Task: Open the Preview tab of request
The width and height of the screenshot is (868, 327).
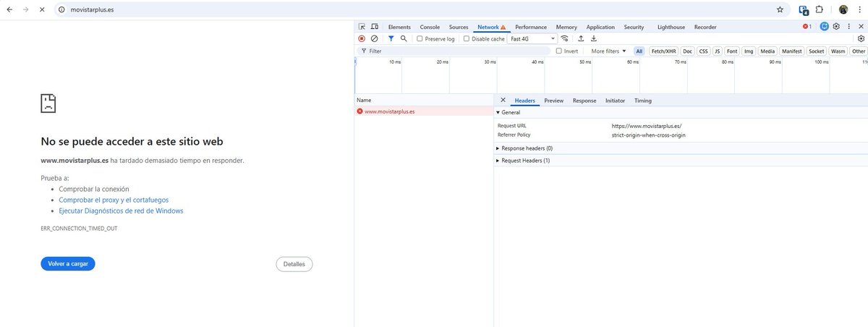Action: pyautogui.click(x=554, y=101)
